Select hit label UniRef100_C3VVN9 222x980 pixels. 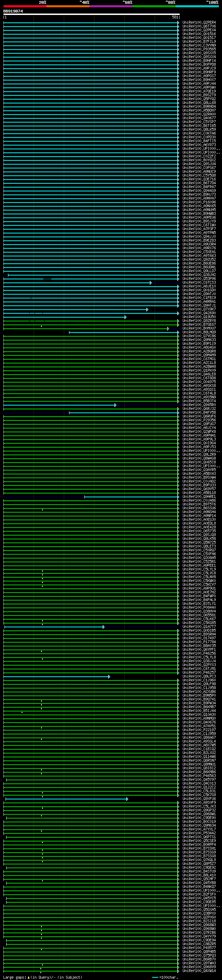(x=199, y=45)
